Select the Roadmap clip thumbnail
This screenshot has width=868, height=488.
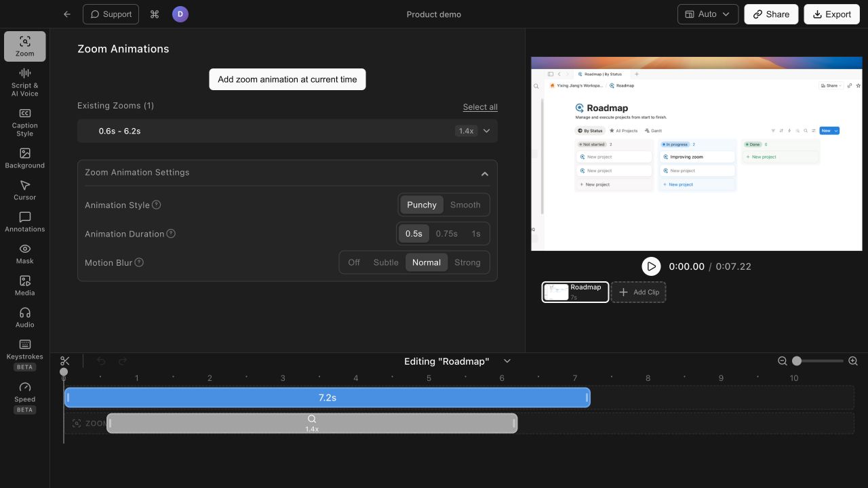click(x=575, y=292)
